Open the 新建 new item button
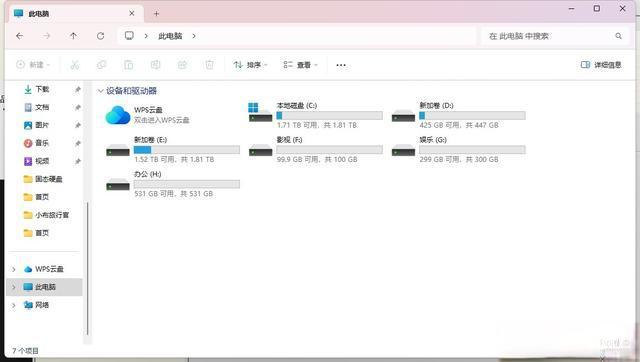 (x=33, y=64)
